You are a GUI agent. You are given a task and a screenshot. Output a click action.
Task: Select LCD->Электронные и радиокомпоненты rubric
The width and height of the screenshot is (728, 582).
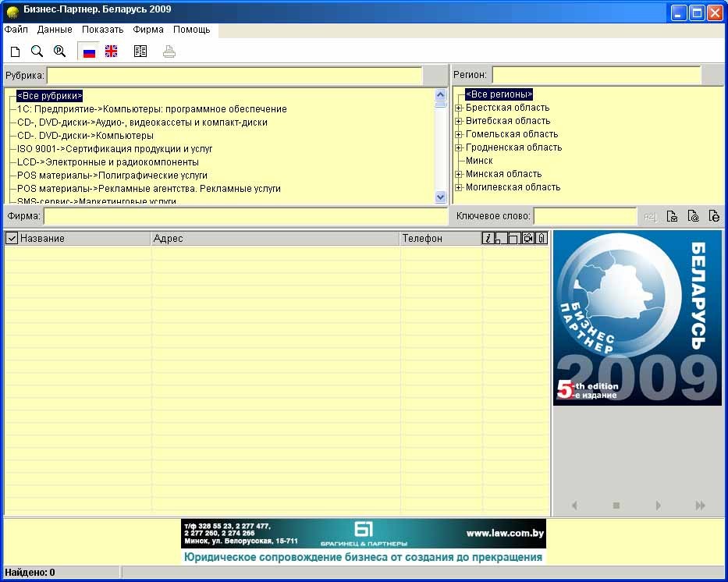click(108, 162)
